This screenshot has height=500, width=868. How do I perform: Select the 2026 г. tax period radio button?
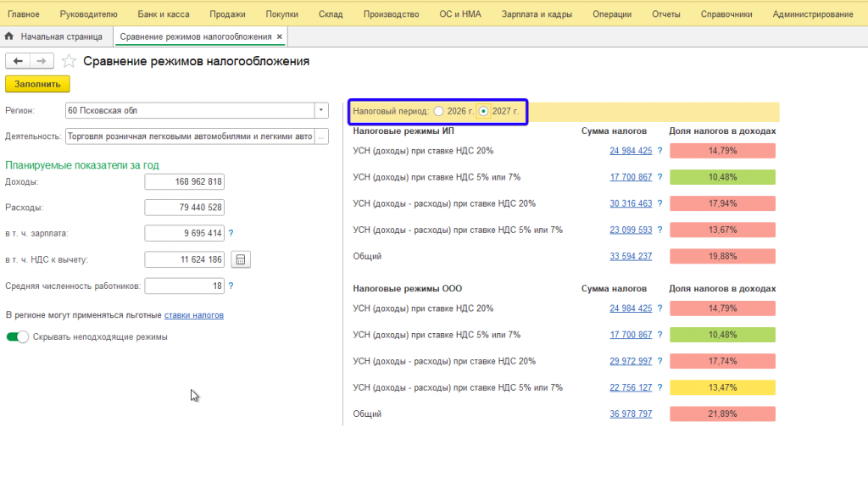click(x=438, y=111)
